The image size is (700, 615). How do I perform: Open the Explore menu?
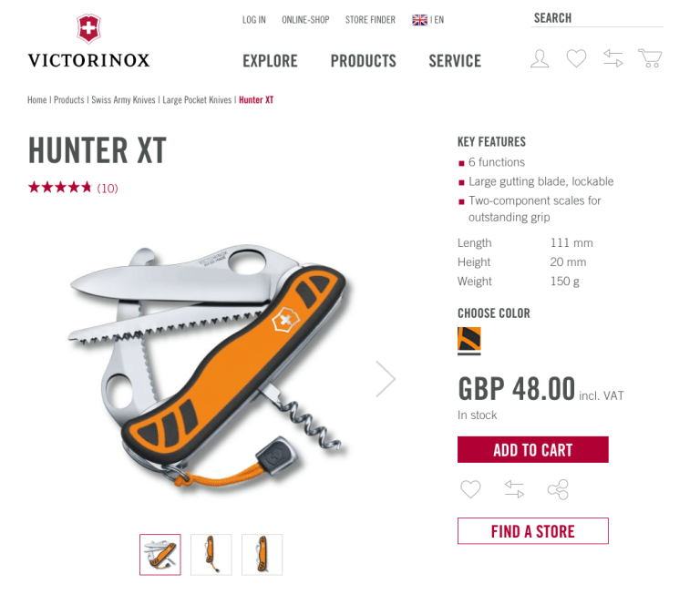270,61
